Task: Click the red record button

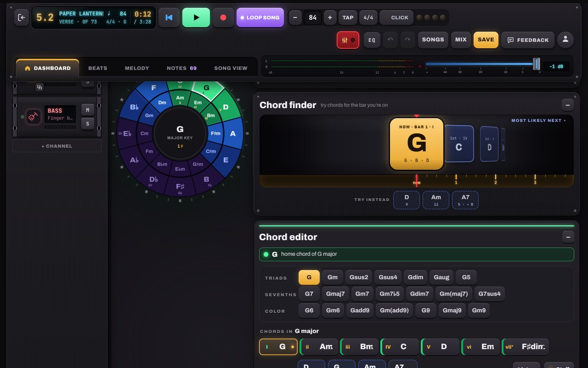Action: click(223, 17)
